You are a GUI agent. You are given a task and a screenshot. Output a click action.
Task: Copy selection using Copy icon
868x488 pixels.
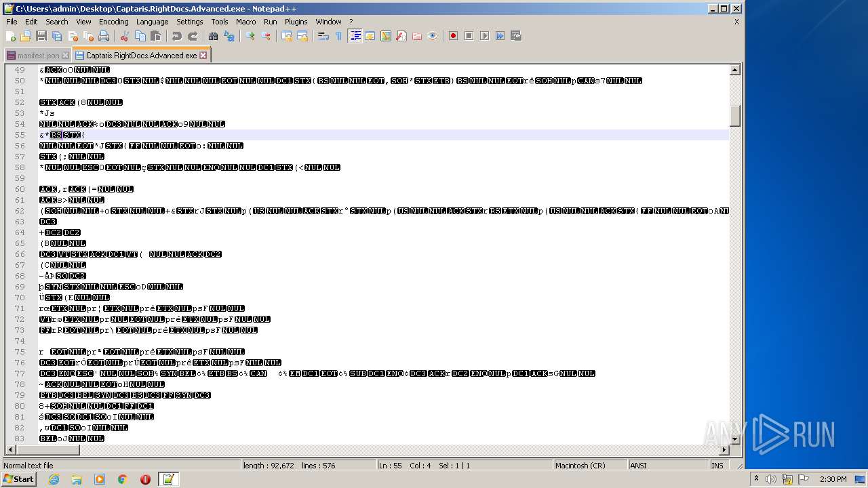pyautogui.click(x=140, y=36)
